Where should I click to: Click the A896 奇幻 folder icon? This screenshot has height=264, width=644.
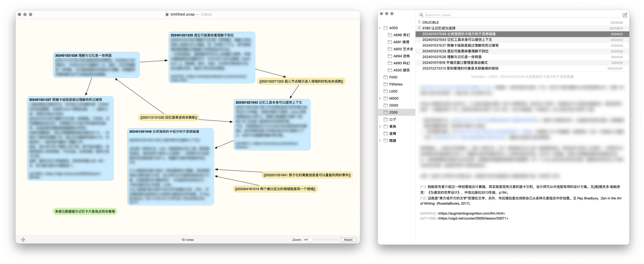click(390, 35)
